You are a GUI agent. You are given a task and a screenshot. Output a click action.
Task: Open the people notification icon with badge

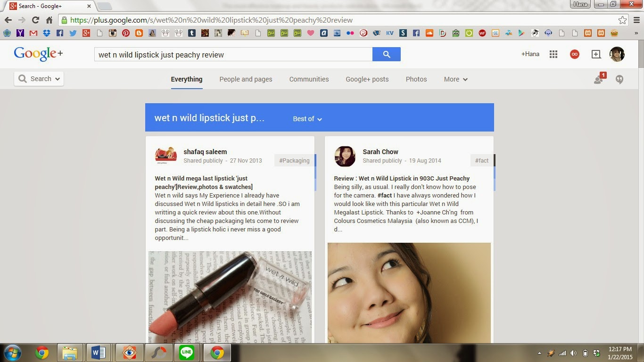coord(599,79)
